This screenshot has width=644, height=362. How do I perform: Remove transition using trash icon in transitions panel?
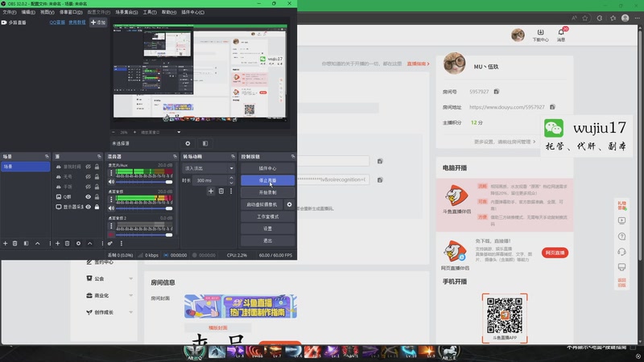click(221, 191)
